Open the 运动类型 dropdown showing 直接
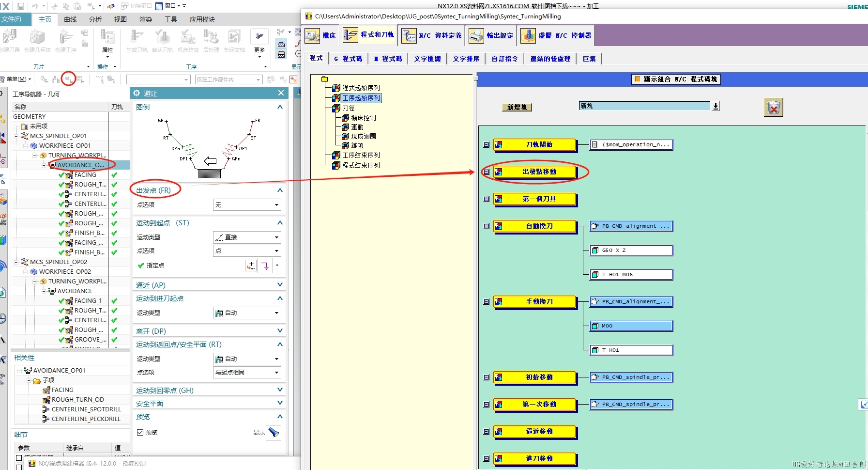Image resolution: width=868 pixels, height=470 pixels. coord(247,237)
